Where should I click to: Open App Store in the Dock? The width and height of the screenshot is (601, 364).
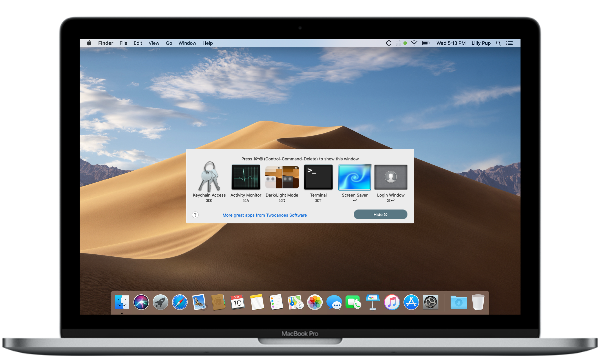tap(411, 302)
